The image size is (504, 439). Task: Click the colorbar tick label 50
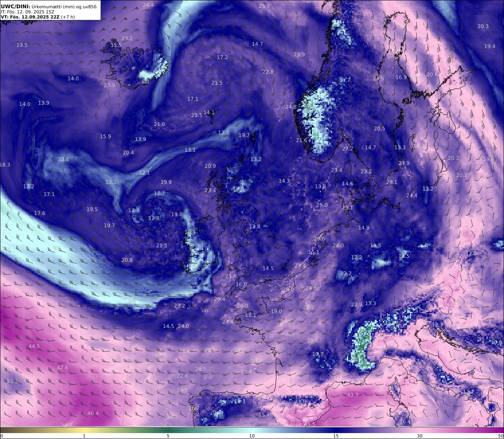(500, 436)
